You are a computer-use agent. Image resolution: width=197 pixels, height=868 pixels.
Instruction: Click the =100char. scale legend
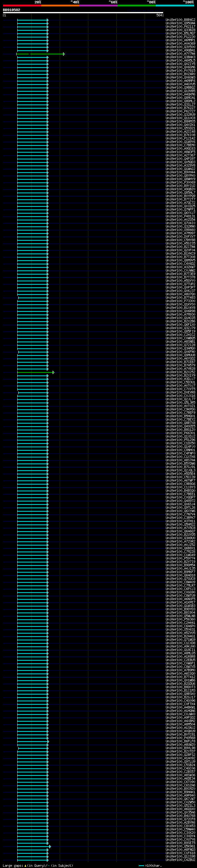[150, 866]
